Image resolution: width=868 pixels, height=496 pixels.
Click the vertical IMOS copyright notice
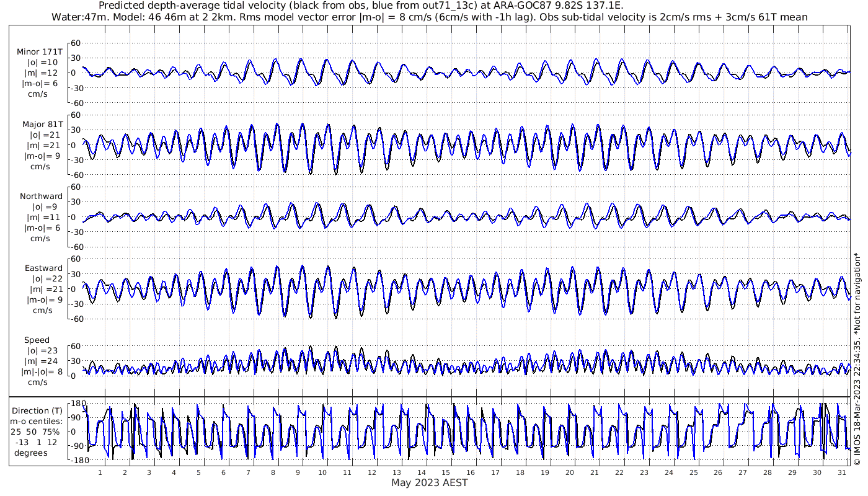click(x=856, y=358)
